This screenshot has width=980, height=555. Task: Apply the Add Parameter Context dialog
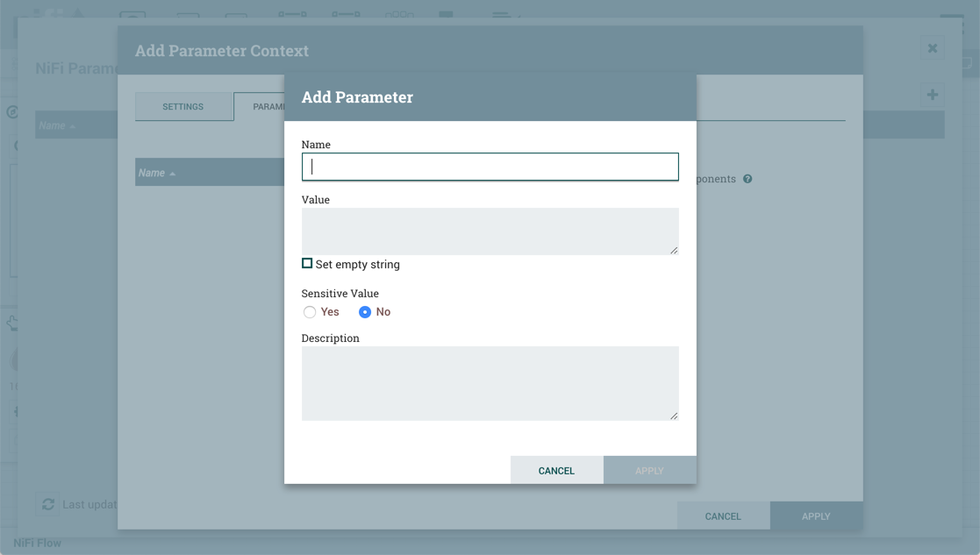(x=816, y=516)
